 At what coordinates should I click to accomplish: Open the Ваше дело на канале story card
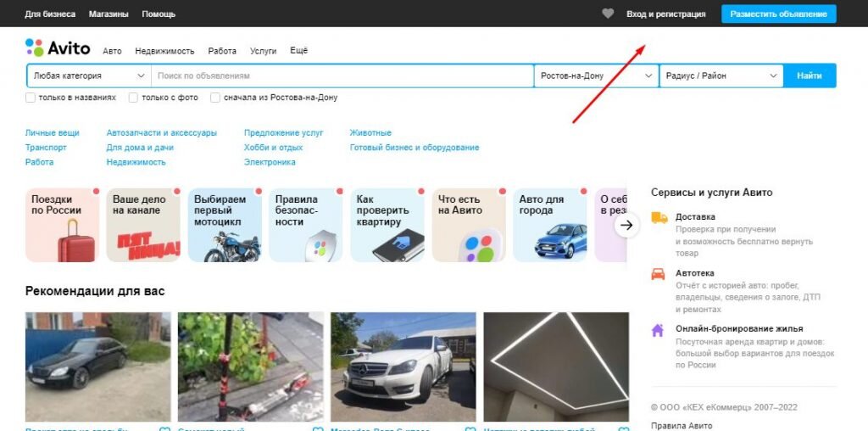tap(143, 225)
